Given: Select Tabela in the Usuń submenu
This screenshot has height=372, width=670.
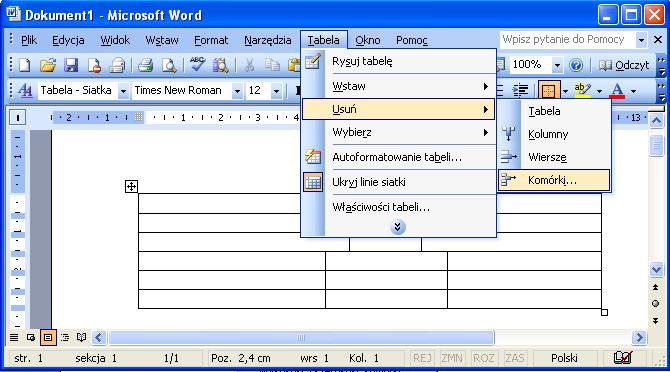Looking at the screenshot, I should click(554, 111).
